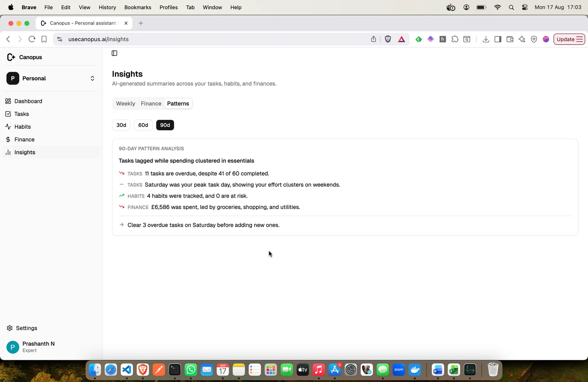Open Visual Studio Code from the Dock

pos(127,370)
